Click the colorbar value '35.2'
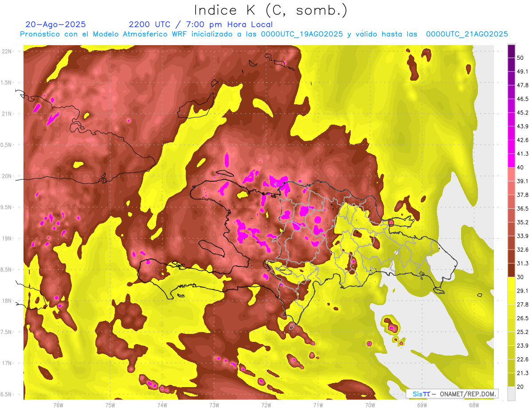This screenshot has height=411, width=532. 522,222
